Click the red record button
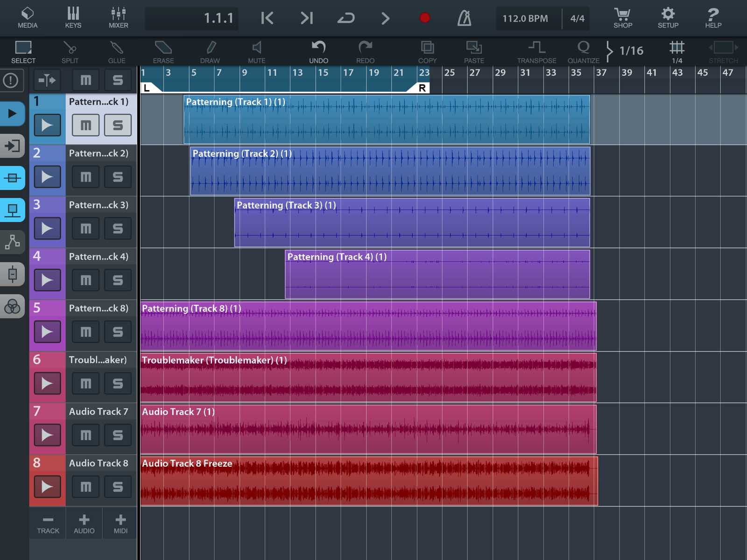 [x=424, y=18]
